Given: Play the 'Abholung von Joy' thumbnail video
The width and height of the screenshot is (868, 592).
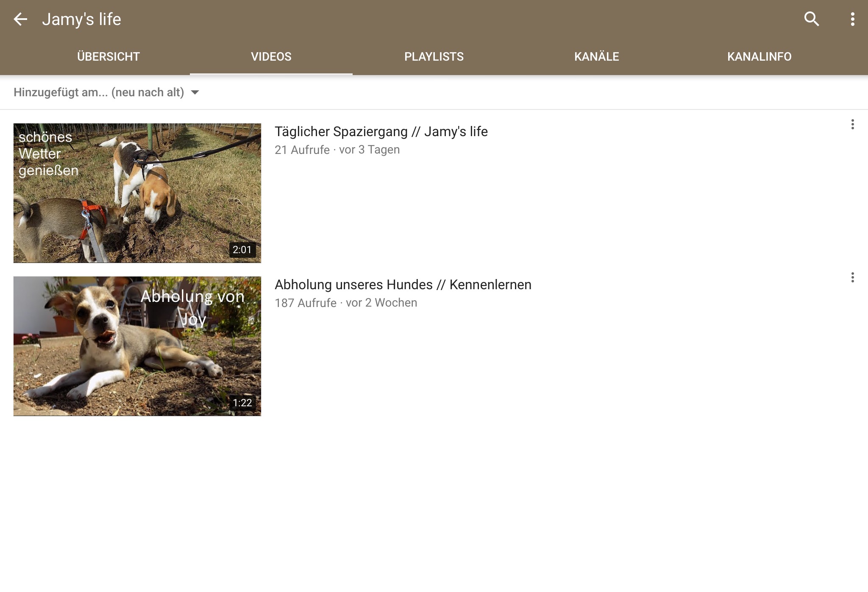Looking at the screenshot, I should (137, 346).
